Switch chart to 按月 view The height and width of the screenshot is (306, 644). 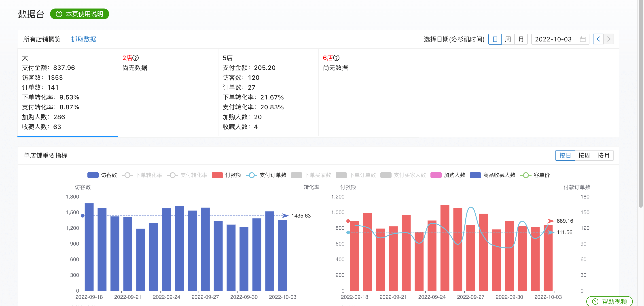tap(603, 155)
